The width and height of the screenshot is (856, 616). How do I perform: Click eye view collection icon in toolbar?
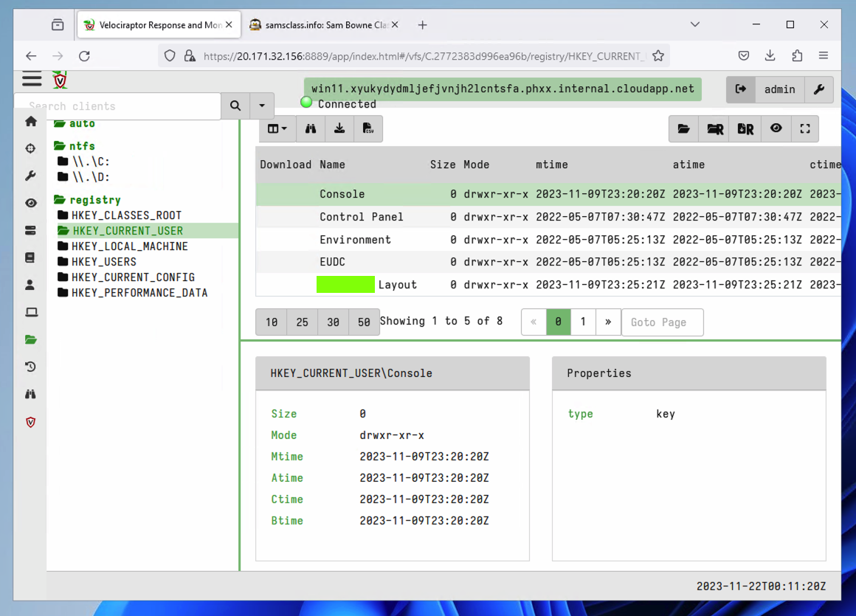tap(776, 129)
